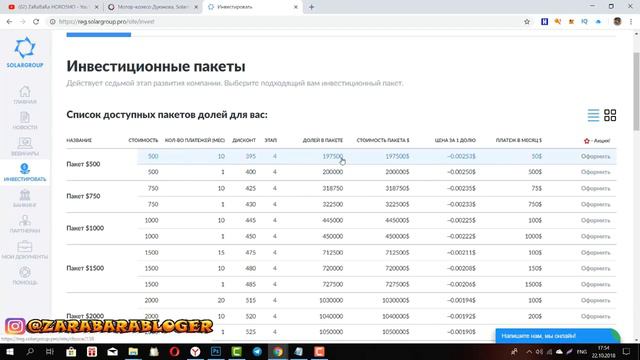The image size is (640, 360).
Task: Close the Инвестировать browser tab
Action: (296, 7)
